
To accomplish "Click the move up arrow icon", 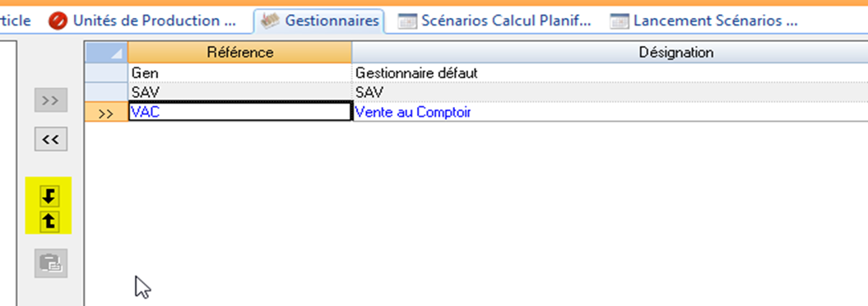I will click(x=49, y=221).
